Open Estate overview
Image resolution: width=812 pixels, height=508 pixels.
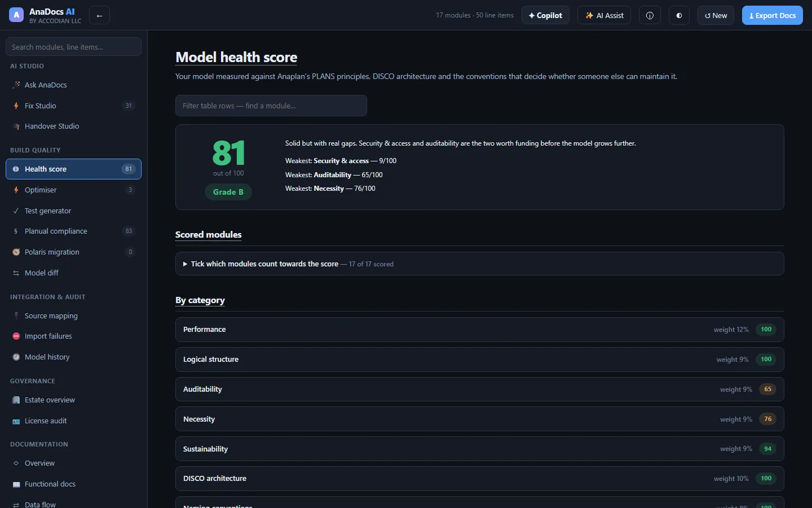[73, 400]
